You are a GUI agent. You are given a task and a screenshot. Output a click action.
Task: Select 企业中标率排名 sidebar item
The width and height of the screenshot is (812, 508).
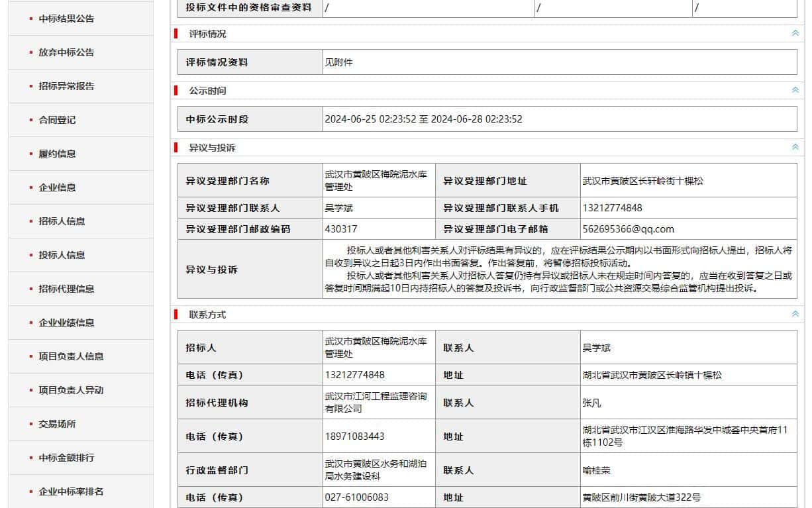[x=71, y=491]
